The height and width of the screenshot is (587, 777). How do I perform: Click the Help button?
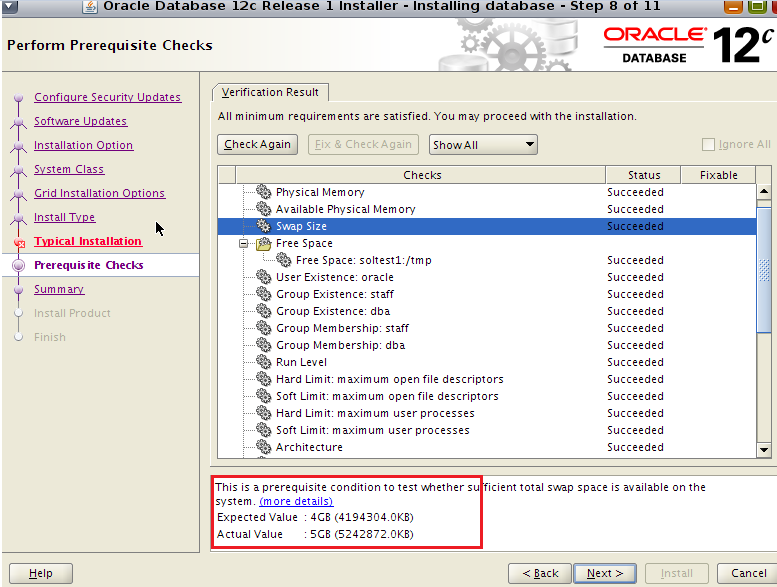[x=41, y=573]
